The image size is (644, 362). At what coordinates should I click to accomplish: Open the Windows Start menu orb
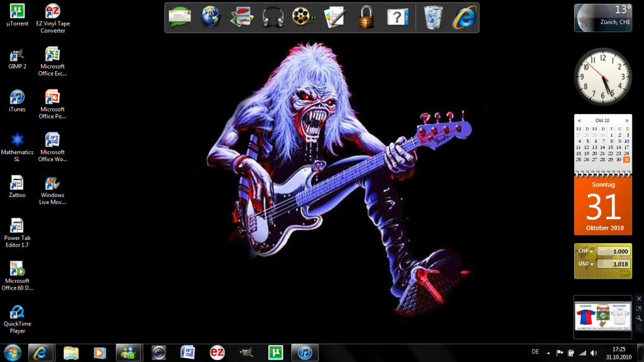13,353
